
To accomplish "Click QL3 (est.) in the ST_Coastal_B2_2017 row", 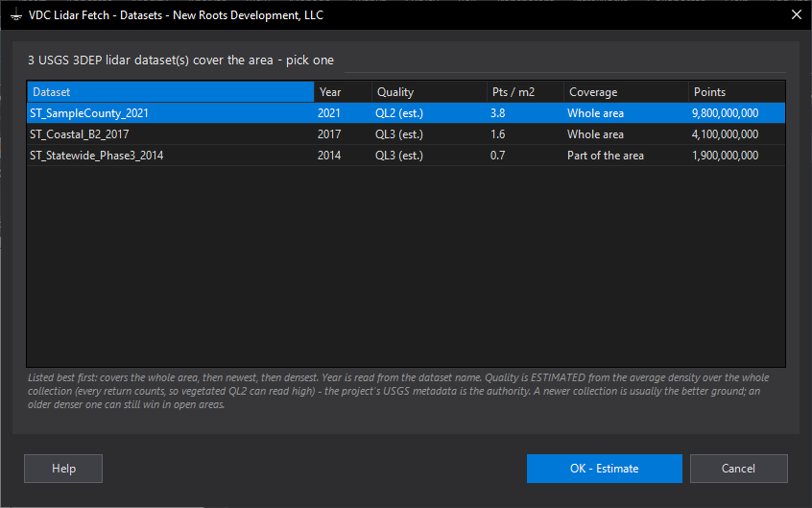I will (399, 134).
